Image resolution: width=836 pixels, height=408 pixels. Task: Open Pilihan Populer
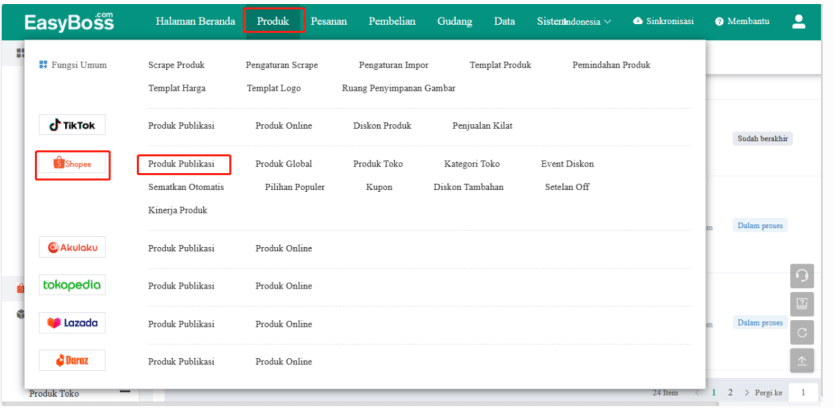(295, 187)
